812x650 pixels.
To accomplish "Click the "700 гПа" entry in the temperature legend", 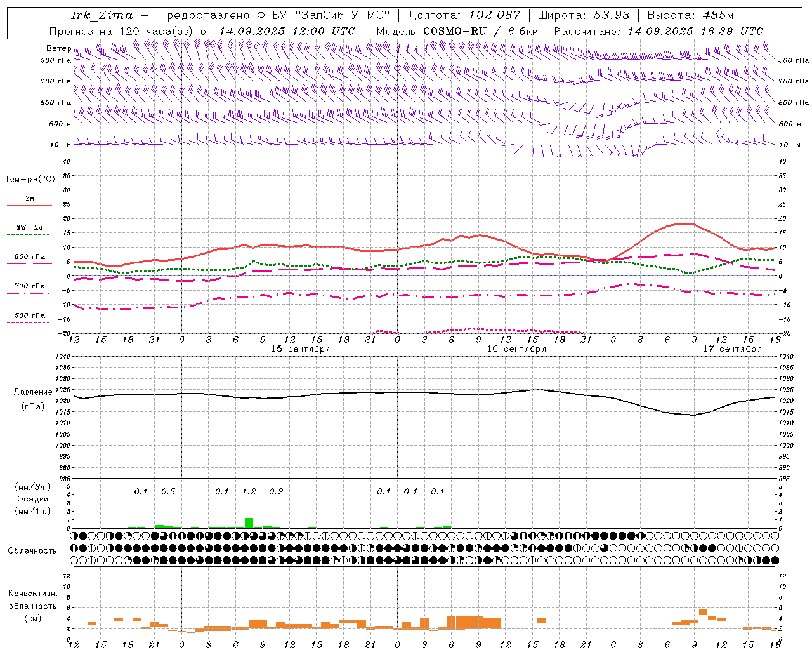I will (29, 286).
